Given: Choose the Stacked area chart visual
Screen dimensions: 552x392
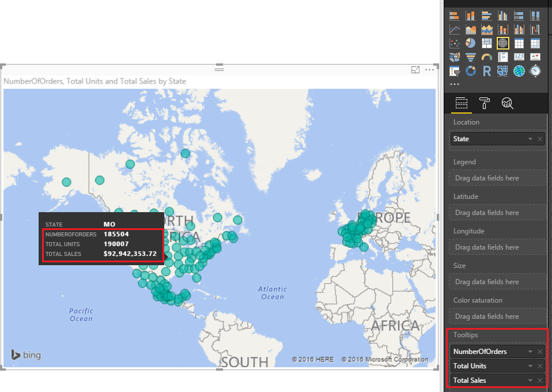Looking at the screenshot, I should [486, 29].
